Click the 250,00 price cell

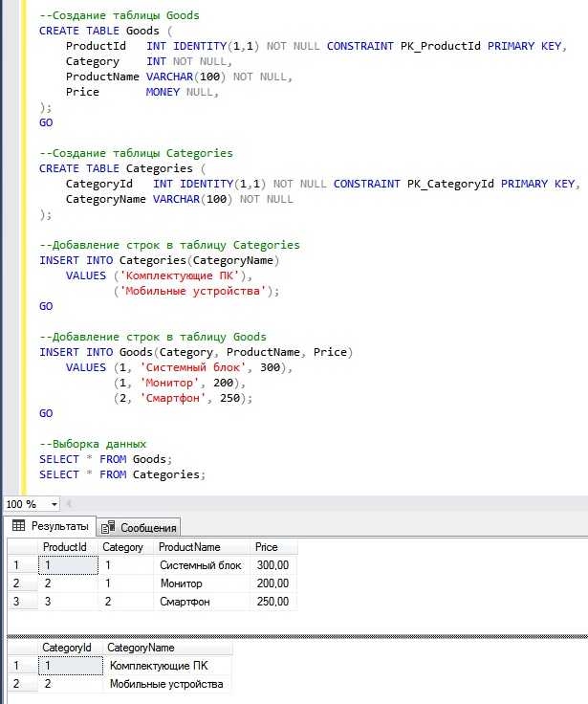coord(272,602)
